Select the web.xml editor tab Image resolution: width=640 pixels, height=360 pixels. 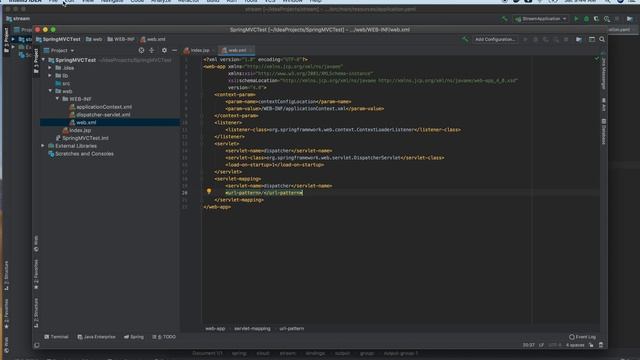click(237, 50)
